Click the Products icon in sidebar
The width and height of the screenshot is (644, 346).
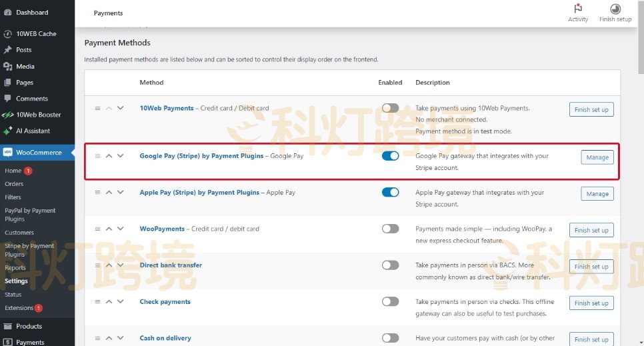pos(7,326)
